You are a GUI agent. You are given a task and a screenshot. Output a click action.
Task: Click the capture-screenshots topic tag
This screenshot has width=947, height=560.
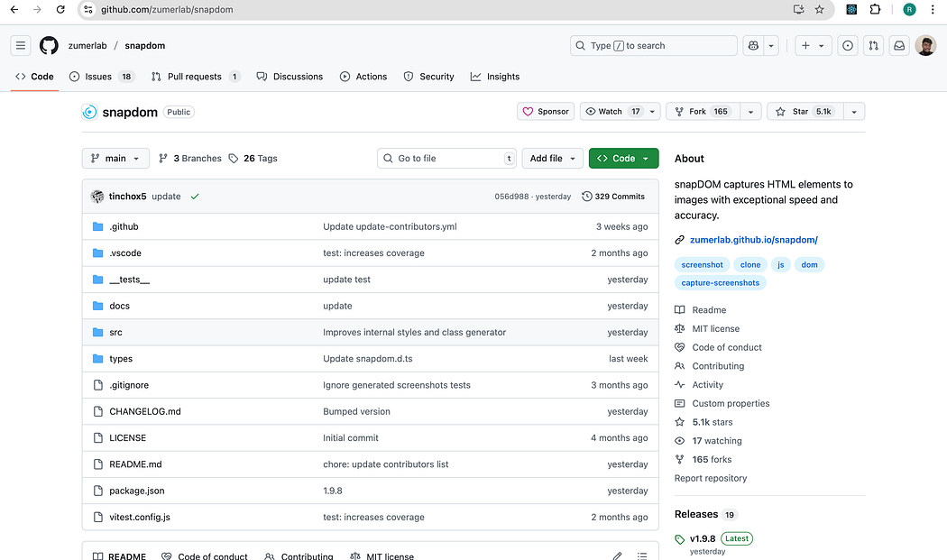(720, 283)
